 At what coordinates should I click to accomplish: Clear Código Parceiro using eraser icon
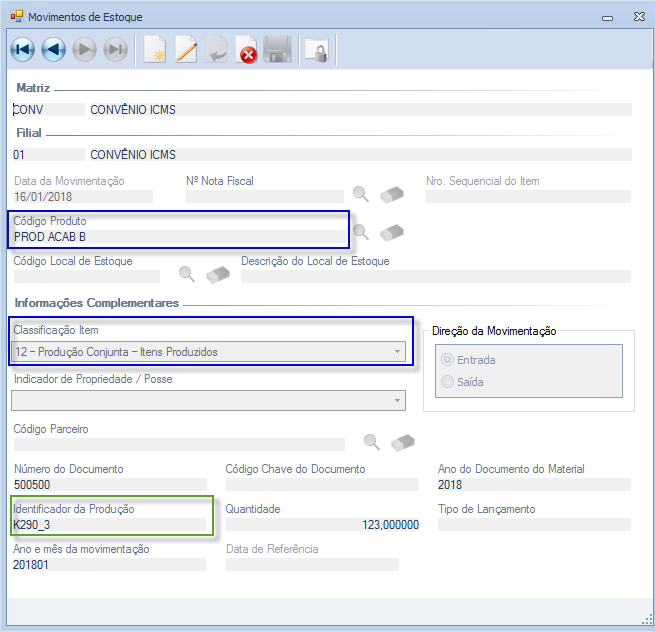coord(403,441)
